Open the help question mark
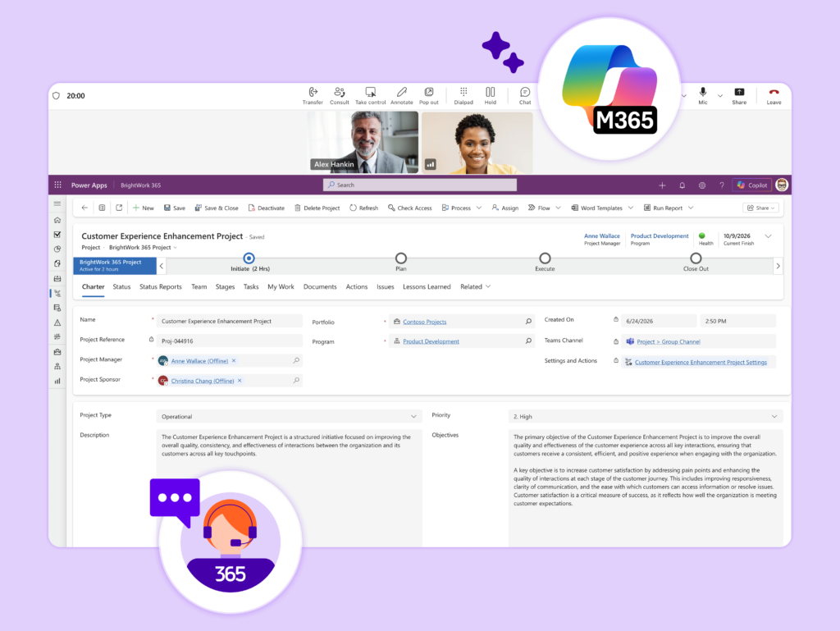The width and height of the screenshot is (840, 631). tap(722, 185)
